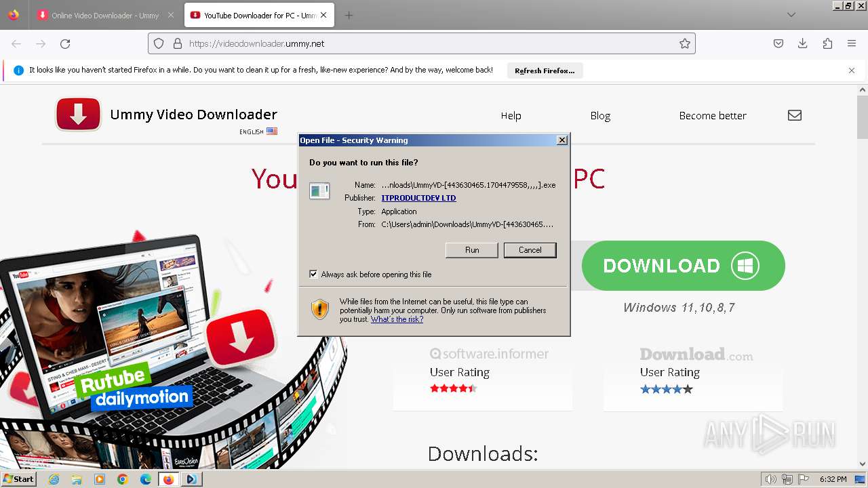
Task: Click the Ummy installer taskbar button
Action: tap(191, 479)
